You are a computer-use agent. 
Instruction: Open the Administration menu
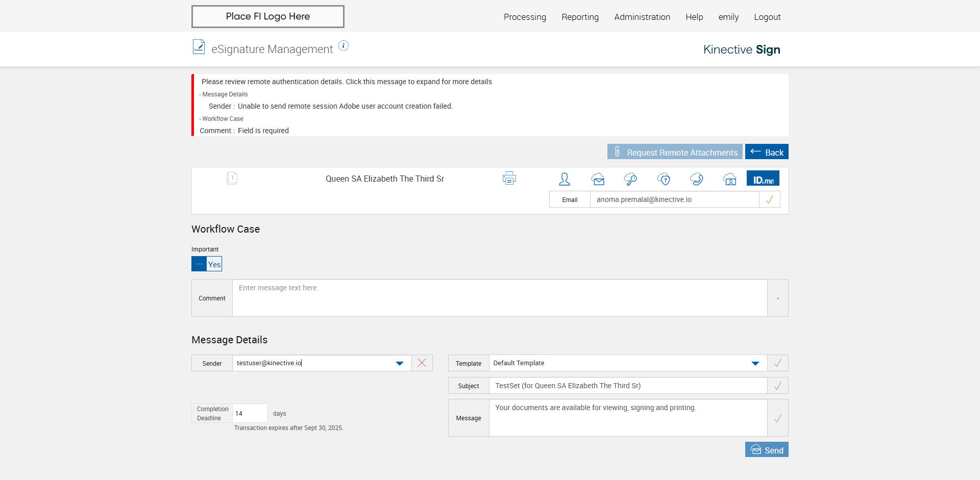tap(642, 17)
